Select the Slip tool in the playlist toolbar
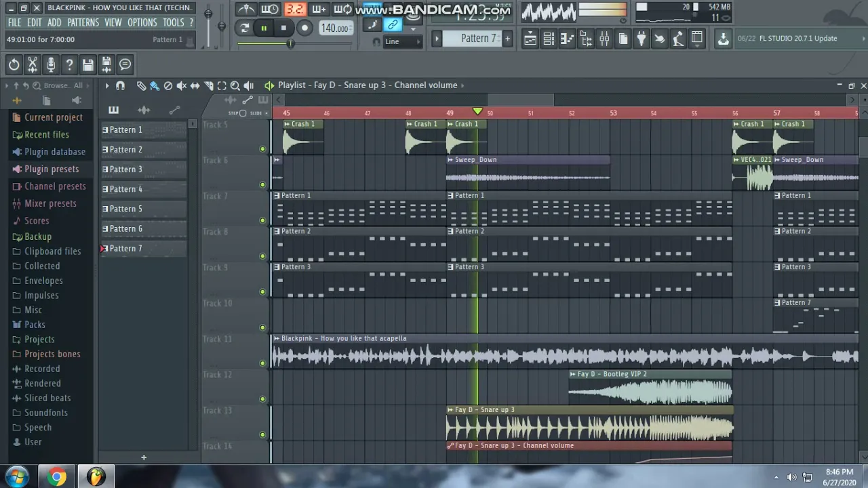 (x=195, y=85)
